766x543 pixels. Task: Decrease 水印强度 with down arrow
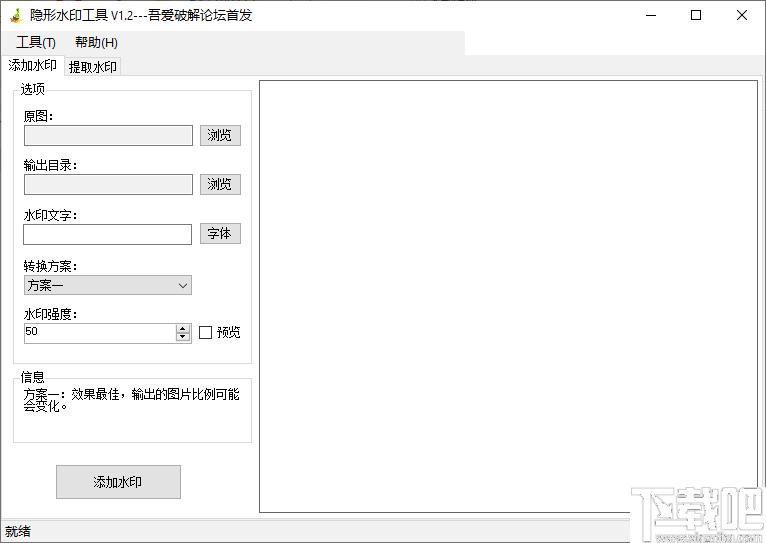tap(183, 337)
